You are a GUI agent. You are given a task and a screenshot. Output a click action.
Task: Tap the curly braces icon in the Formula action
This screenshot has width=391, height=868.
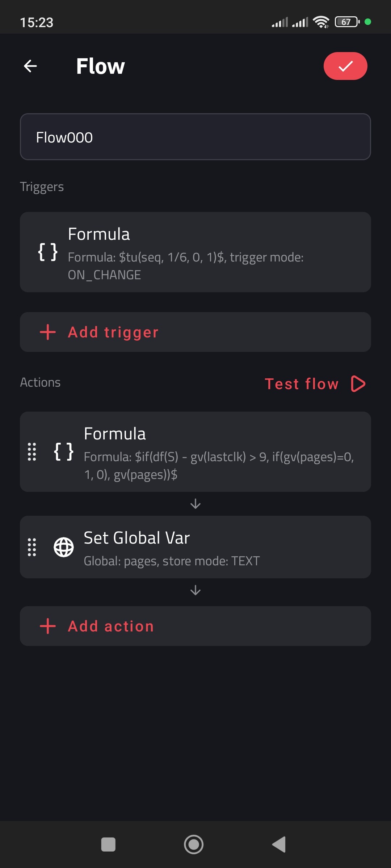click(64, 452)
